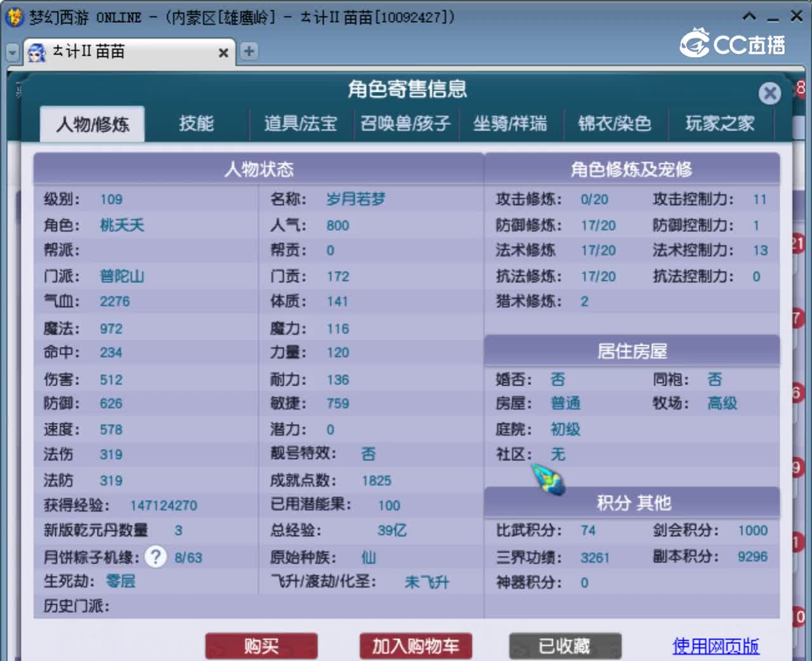The image size is (812, 661).
Task: Click the character avatar icon on the tab
Action: pyautogui.click(x=37, y=52)
